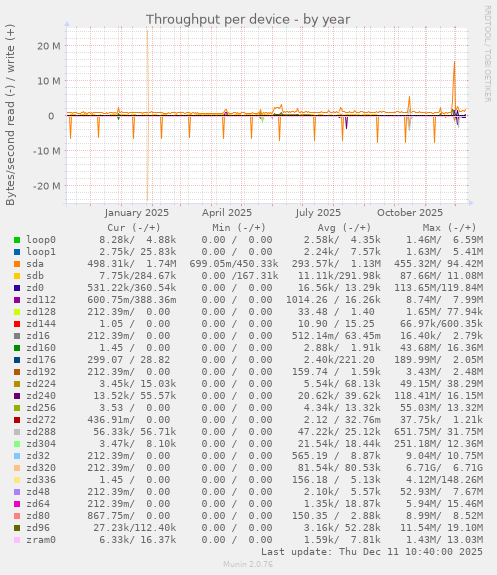Click the 'Cur (-/+)' column header
The width and height of the screenshot is (497, 575).
tap(134, 228)
